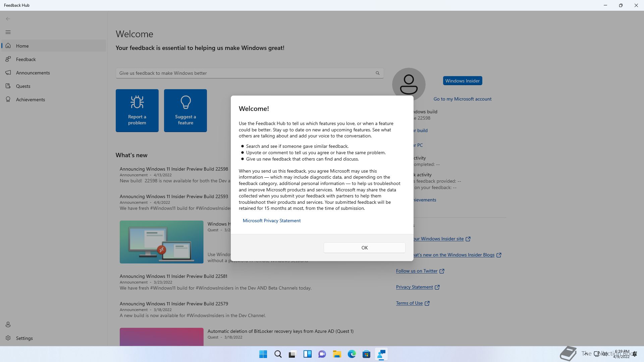Open the Windows Insider site link
Viewport: 644px width, 362px height.
[439, 239]
